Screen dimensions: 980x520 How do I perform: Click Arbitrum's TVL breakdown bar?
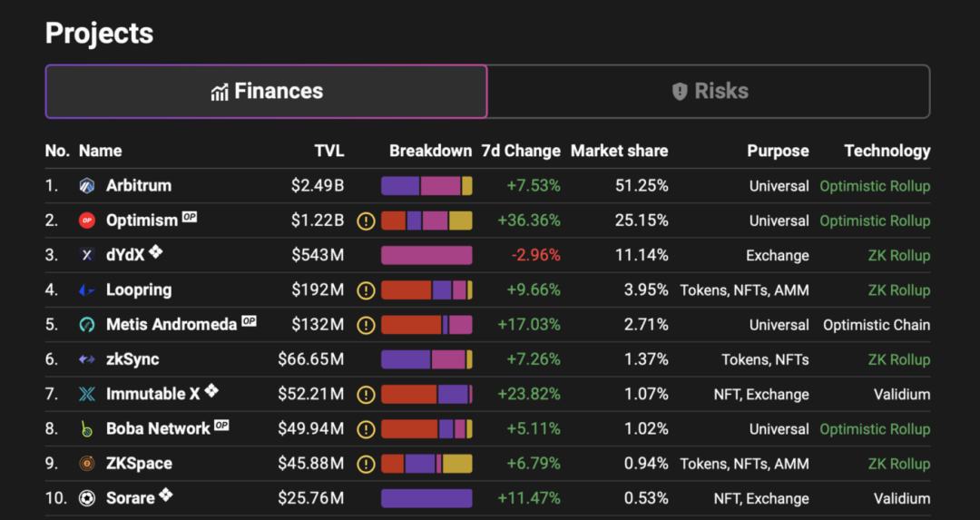(426, 186)
